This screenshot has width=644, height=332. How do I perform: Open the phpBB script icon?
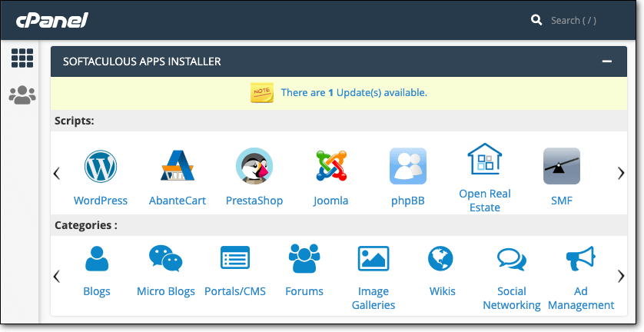point(408,166)
